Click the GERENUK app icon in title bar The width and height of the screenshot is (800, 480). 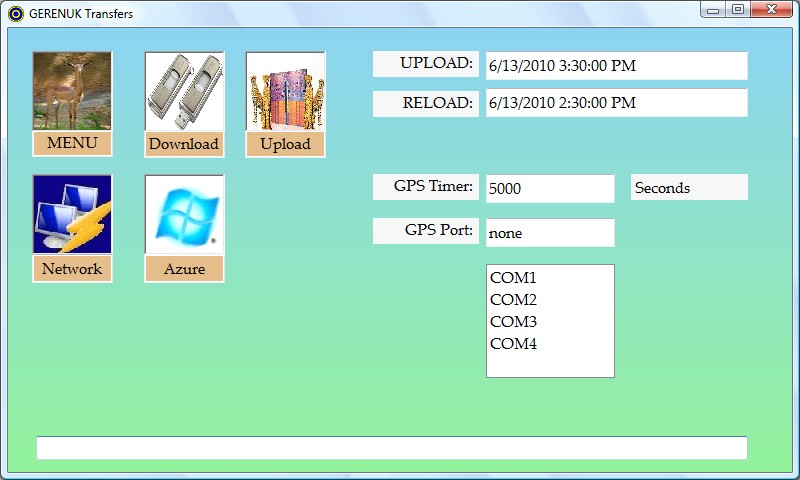pyautogui.click(x=15, y=14)
